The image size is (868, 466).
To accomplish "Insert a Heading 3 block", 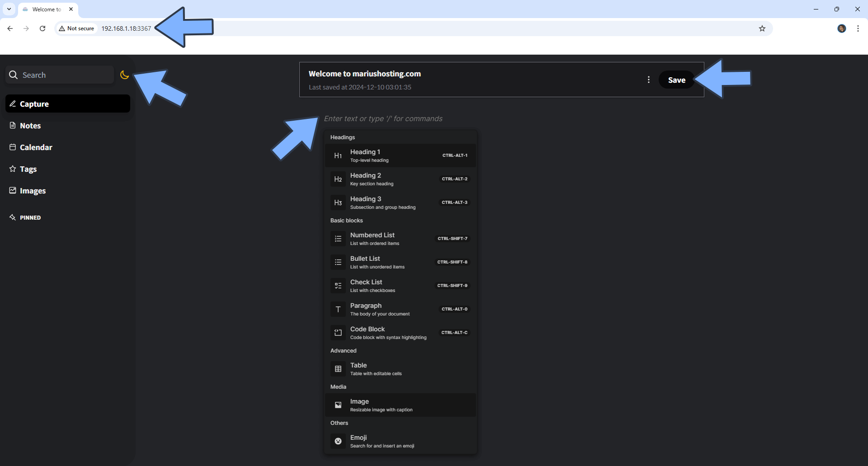I will coord(401,202).
